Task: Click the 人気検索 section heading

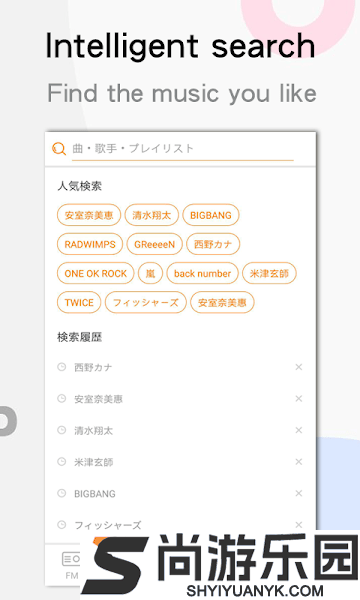Action: click(79, 186)
